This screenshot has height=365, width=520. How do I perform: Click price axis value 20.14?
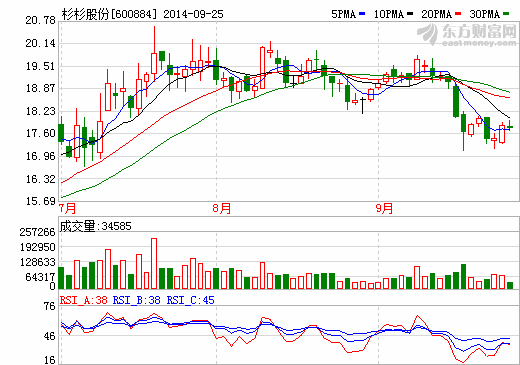tap(40, 43)
